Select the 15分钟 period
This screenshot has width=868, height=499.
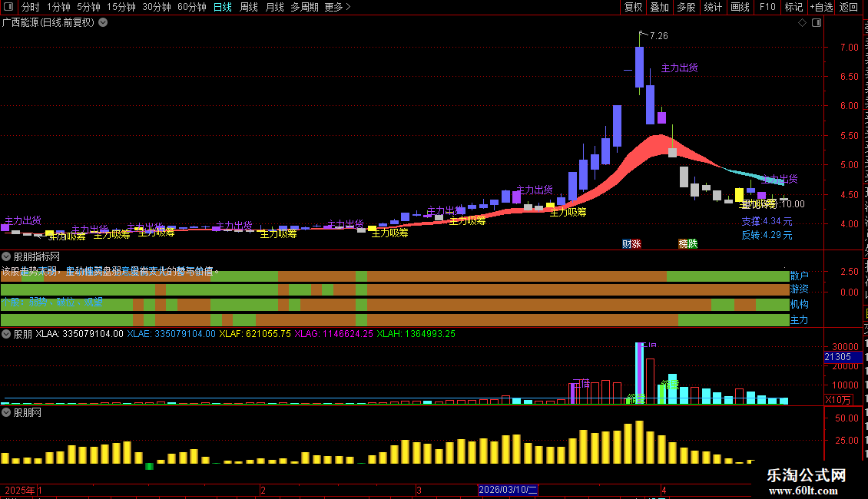[x=121, y=7]
